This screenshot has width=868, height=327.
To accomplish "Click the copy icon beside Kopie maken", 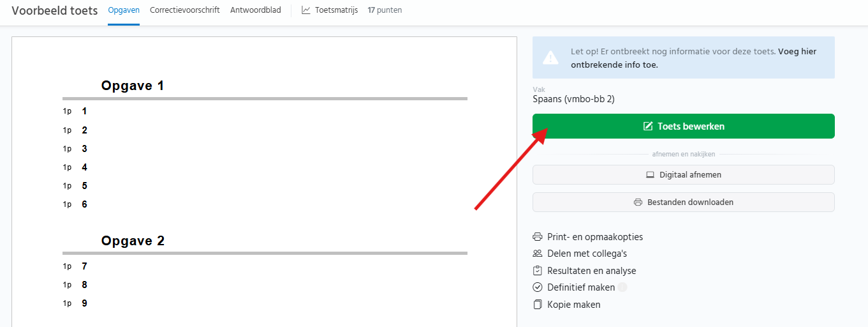I will click(538, 305).
